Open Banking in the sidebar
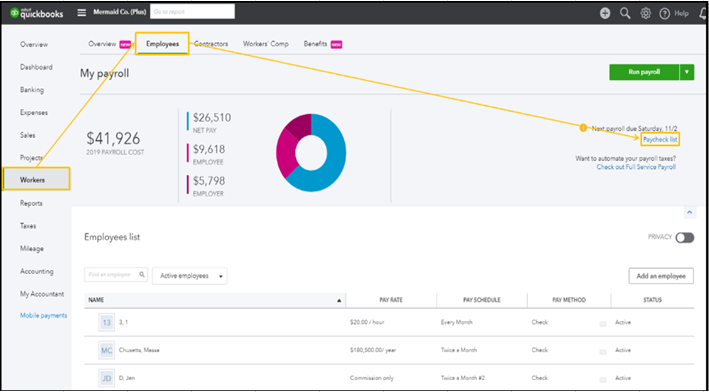 (32, 90)
